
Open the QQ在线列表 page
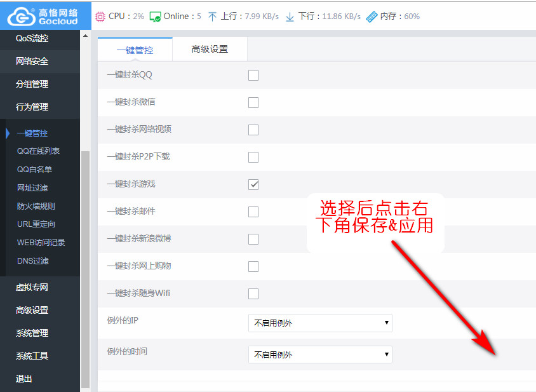pyautogui.click(x=38, y=151)
